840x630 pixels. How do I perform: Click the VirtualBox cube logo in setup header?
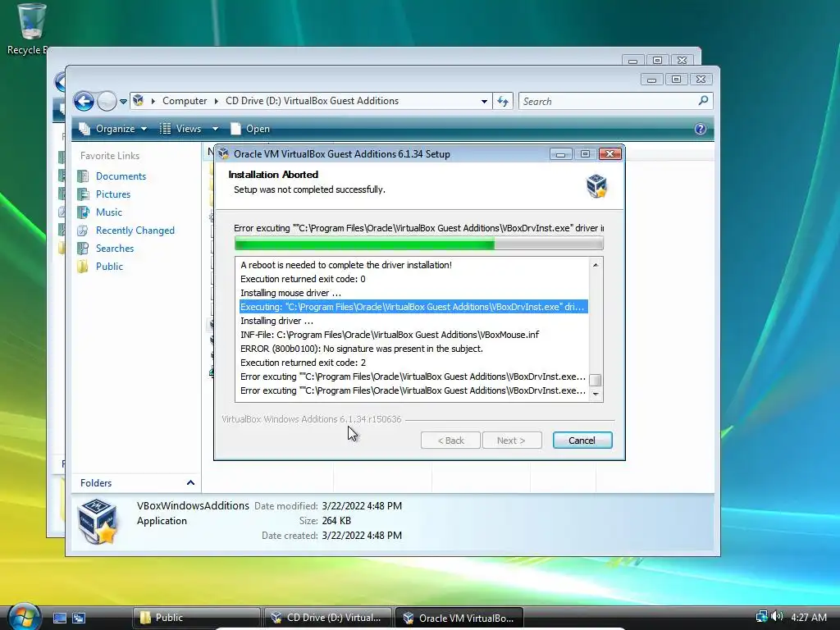point(596,186)
